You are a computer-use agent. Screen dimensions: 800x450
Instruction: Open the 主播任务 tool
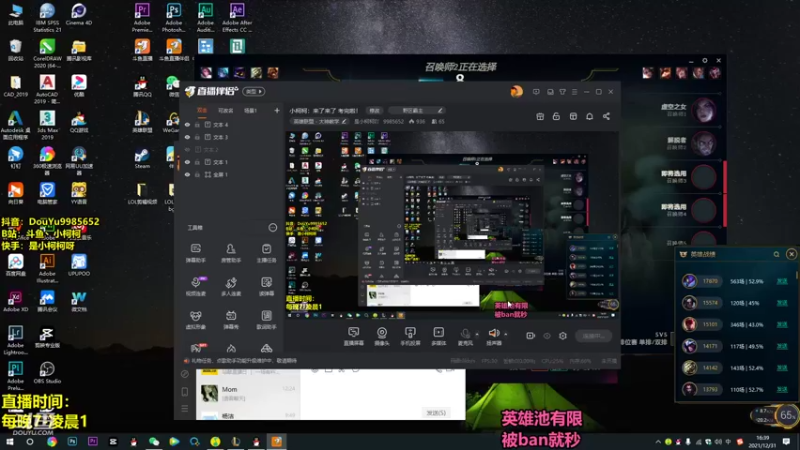[x=266, y=253]
